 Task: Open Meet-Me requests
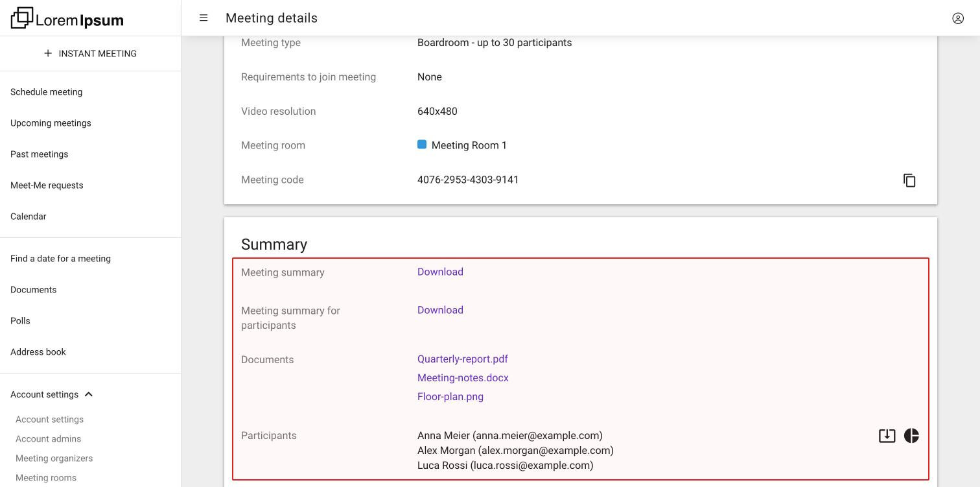coord(47,185)
